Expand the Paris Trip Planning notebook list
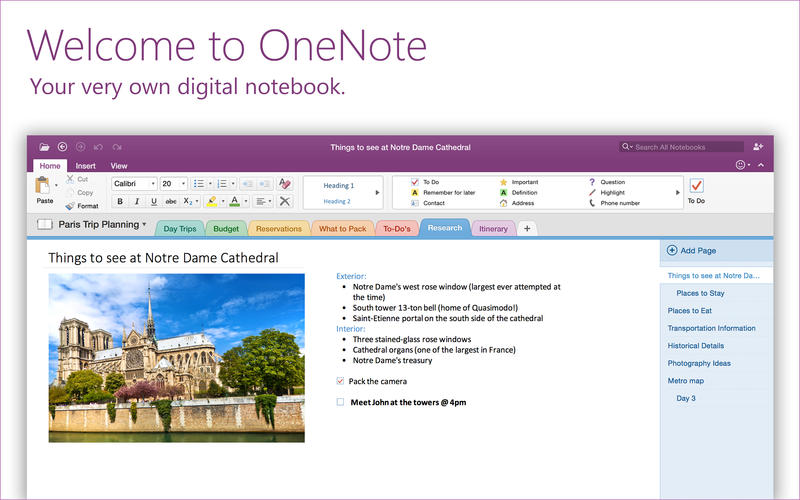Viewport: 800px width, 500px height. (x=144, y=225)
